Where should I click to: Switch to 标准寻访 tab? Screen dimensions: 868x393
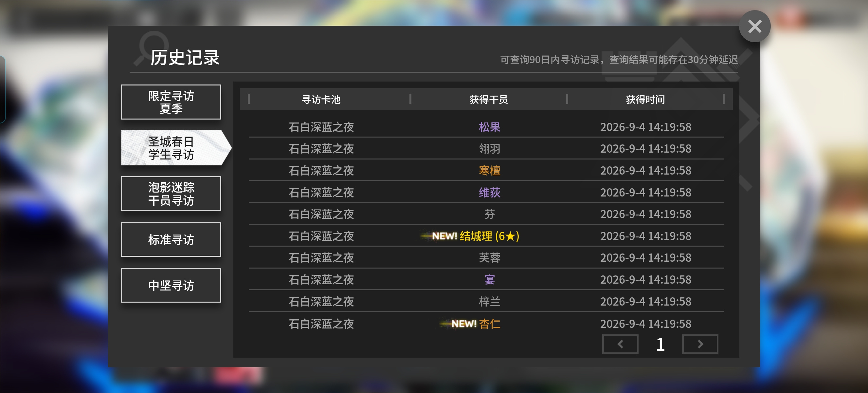[171, 240]
